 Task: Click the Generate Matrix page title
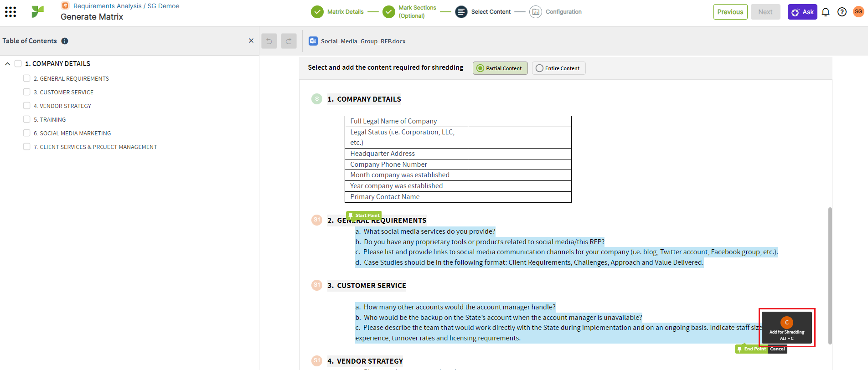[92, 17]
